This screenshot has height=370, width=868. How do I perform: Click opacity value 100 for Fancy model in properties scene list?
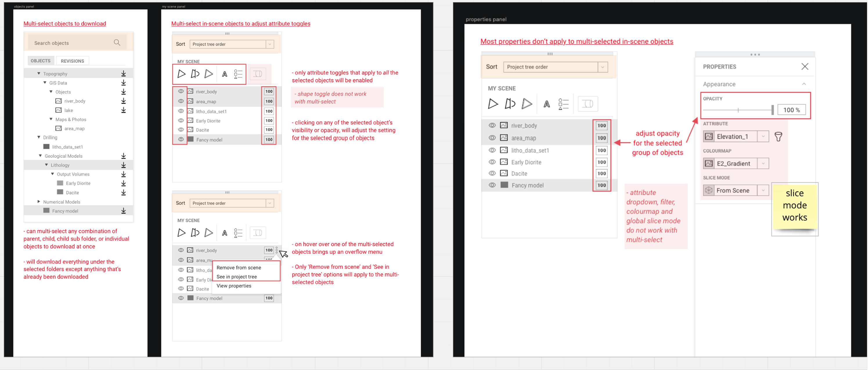click(x=602, y=185)
